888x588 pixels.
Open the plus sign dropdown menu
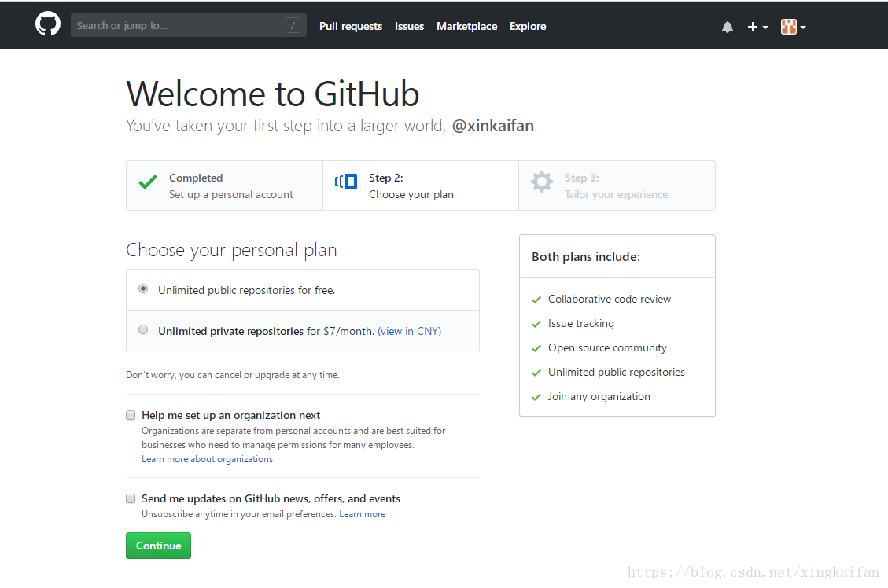point(757,26)
